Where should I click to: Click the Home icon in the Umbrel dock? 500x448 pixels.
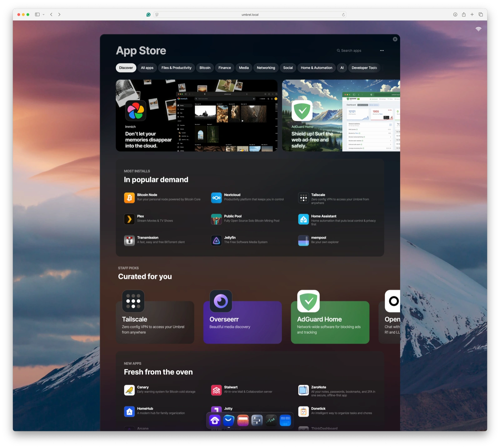click(215, 421)
